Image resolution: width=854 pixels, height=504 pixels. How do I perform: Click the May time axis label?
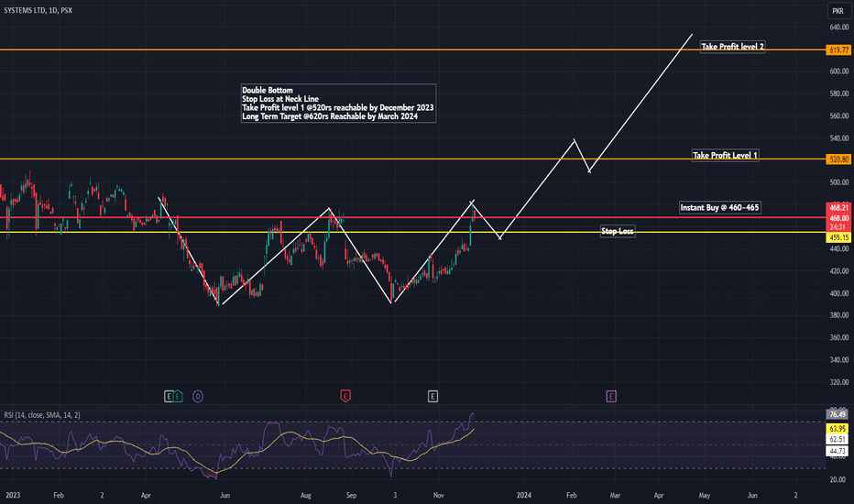pyautogui.click(x=705, y=495)
